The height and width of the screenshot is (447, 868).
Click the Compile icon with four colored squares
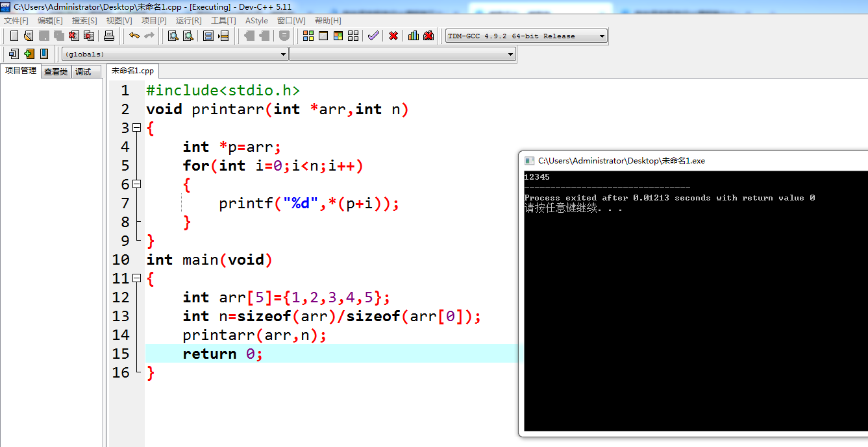coord(308,36)
